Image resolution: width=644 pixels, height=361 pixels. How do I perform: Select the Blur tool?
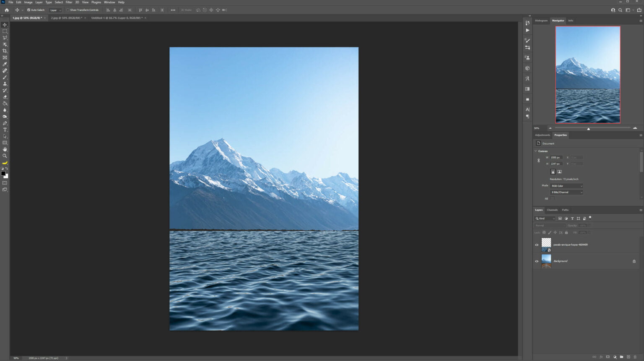(5, 110)
